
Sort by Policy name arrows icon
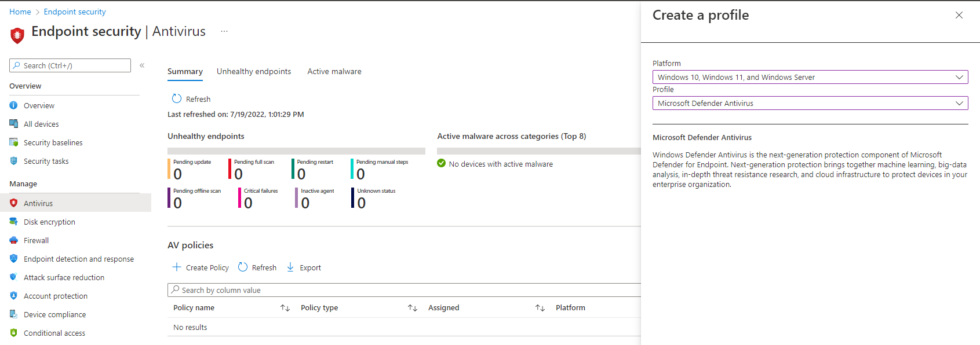click(x=285, y=308)
